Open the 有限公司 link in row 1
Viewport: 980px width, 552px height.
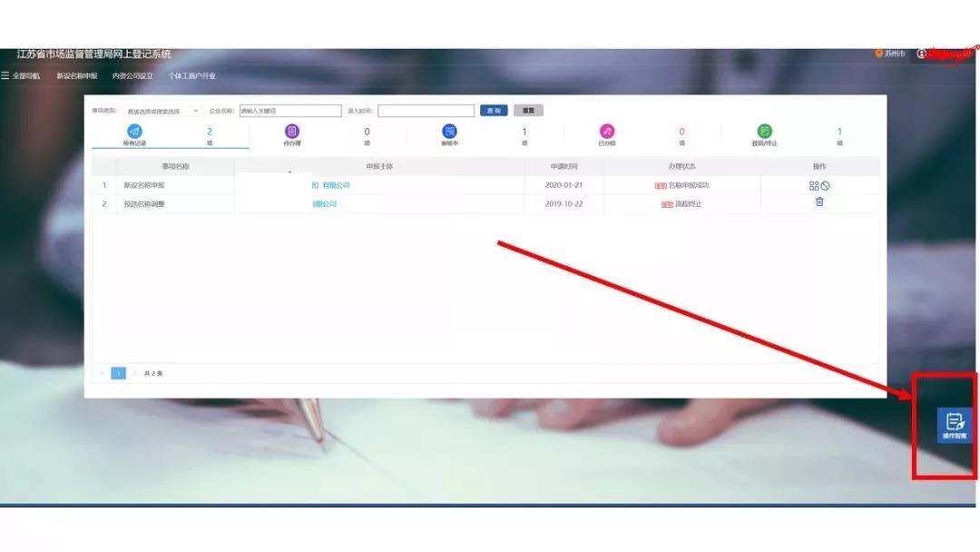coord(330,185)
